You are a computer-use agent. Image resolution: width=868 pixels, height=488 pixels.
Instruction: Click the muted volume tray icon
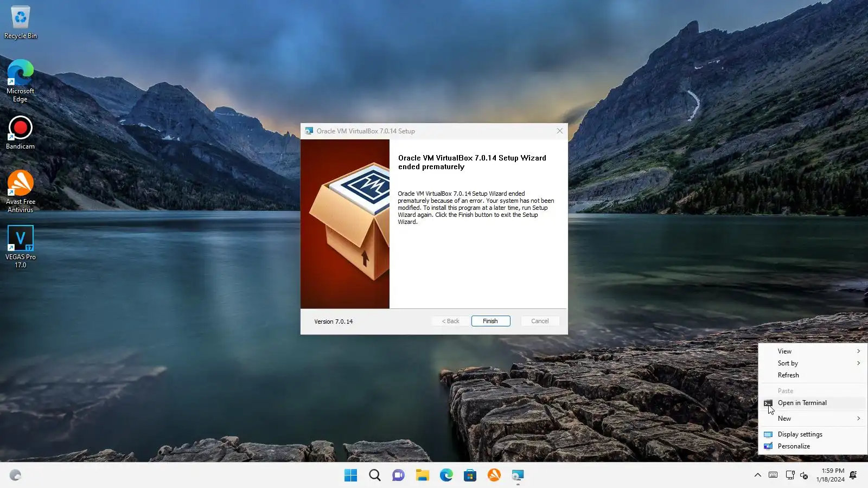[805, 476]
